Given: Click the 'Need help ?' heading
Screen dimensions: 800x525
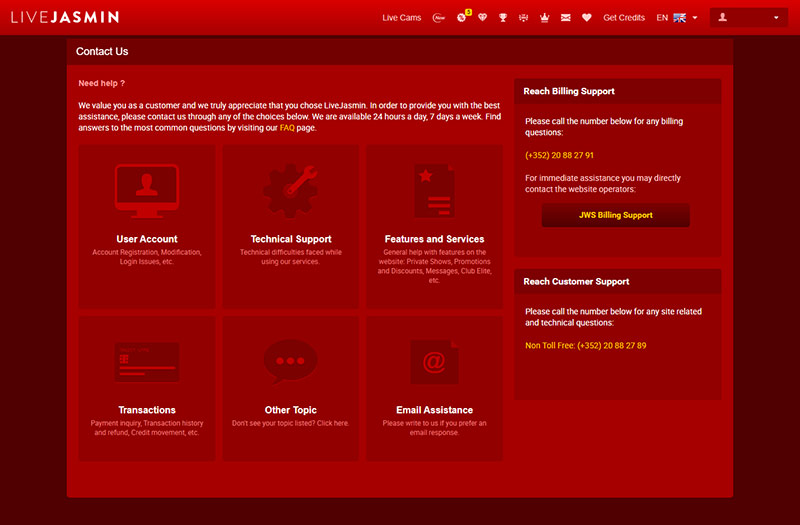Looking at the screenshot, I should [102, 83].
